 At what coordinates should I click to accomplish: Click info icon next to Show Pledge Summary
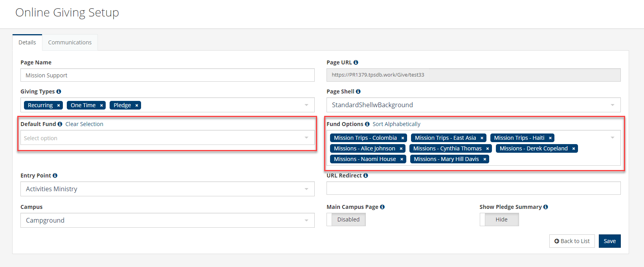point(545,207)
